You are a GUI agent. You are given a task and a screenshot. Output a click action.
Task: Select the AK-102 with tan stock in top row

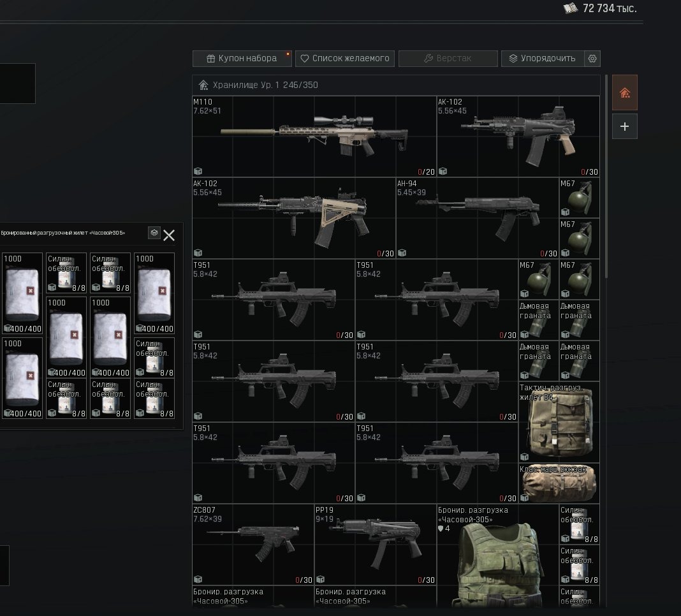[518, 136]
